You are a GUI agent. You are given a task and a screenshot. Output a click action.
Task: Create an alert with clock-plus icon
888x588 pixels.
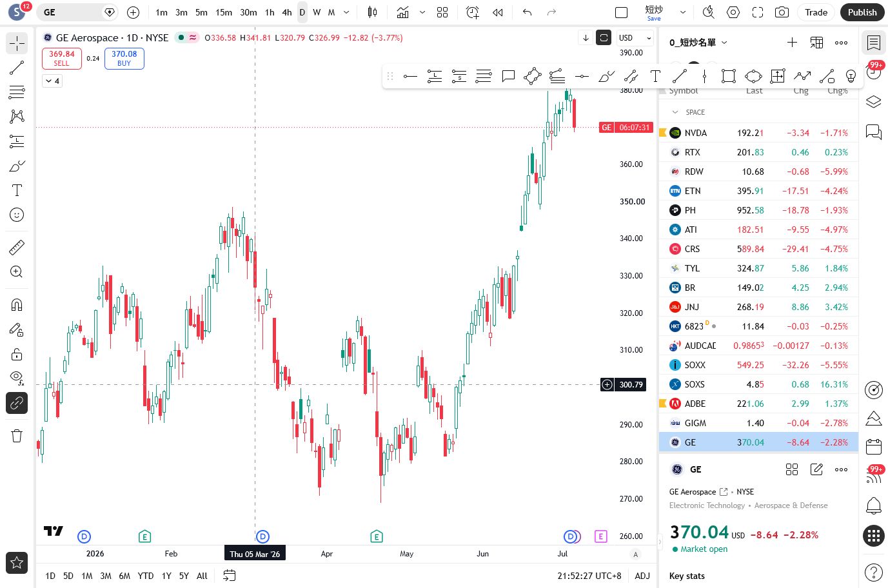point(473,12)
